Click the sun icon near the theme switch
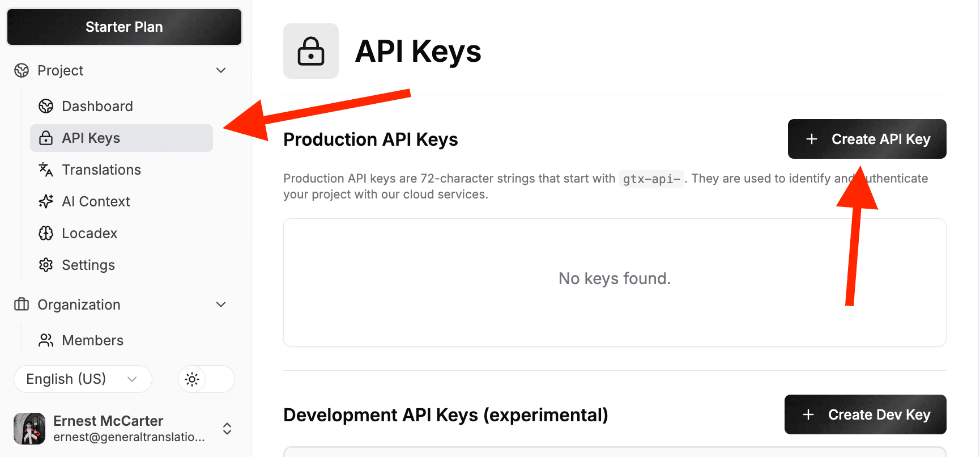Screen dimensions: 980x457 (192, 379)
